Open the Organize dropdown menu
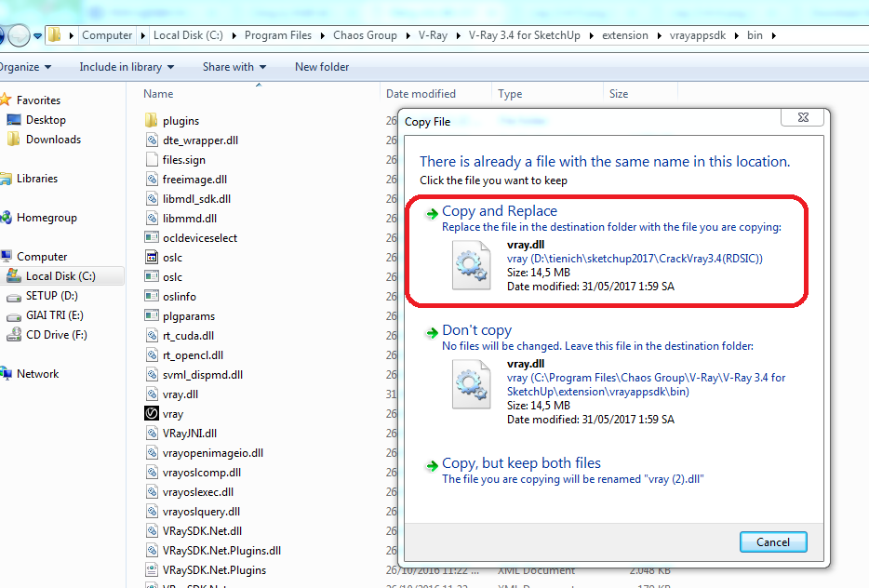This screenshot has height=588, width=869. click(x=25, y=67)
